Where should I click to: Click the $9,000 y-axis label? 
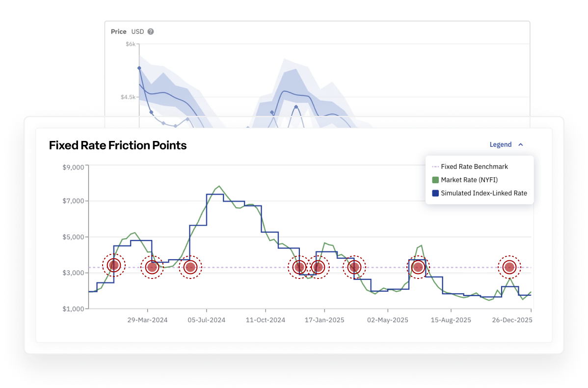click(x=73, y=167)
